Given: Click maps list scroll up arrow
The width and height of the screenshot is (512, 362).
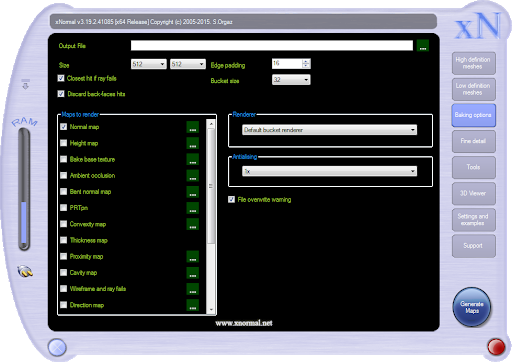Looking at the screenshot, I should tap(211, 124).
